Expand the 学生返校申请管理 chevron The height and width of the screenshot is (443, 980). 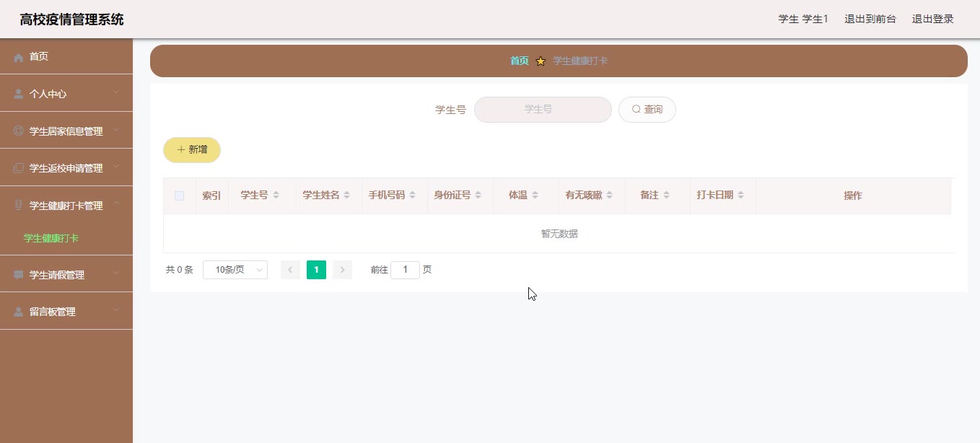tap(115, 167)
